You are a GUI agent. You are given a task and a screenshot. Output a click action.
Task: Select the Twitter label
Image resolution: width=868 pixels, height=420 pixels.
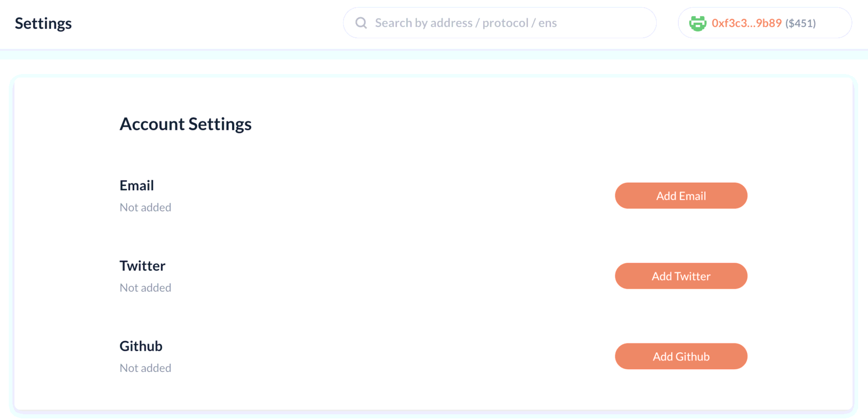coord(142,266)
